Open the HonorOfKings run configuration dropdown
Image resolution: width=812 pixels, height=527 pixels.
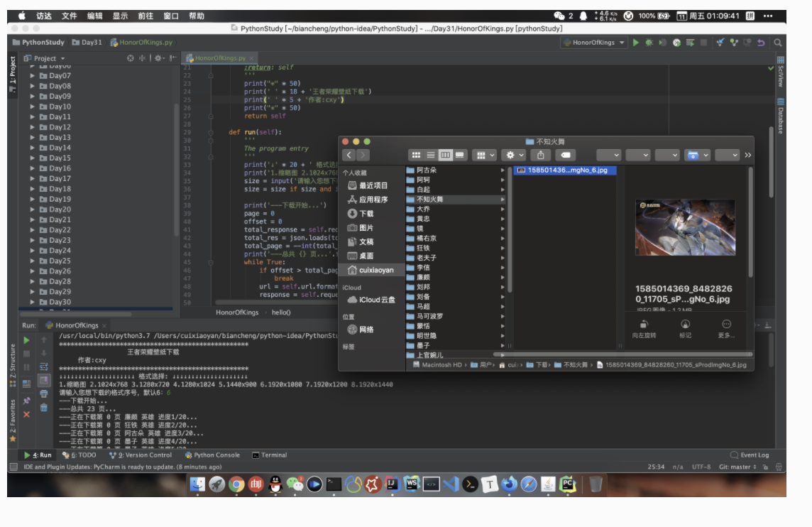594,43
